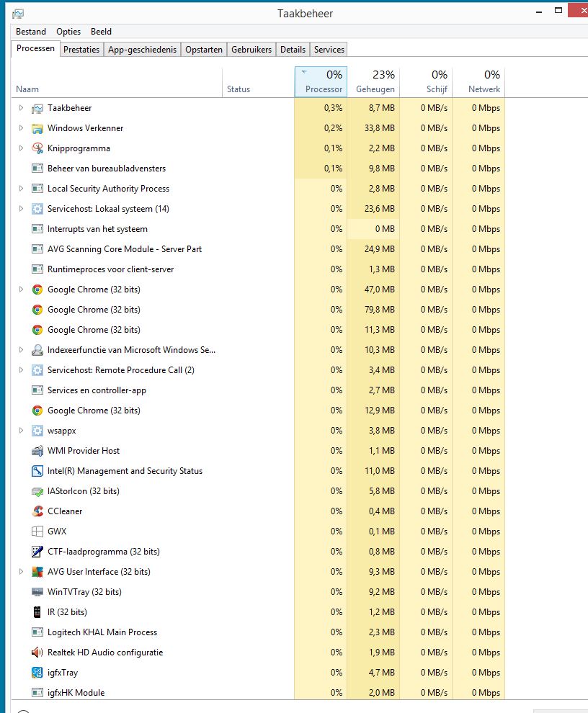Click the CTF-laadprogramma pen icon
The height and width of the screenshot is (713, 588).
coord(37,552)
